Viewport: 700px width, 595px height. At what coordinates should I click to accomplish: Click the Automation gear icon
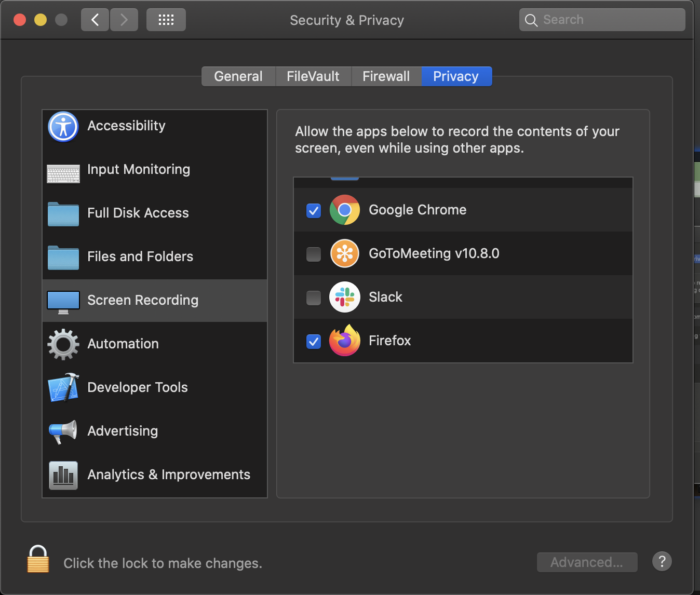click(63, 344)
